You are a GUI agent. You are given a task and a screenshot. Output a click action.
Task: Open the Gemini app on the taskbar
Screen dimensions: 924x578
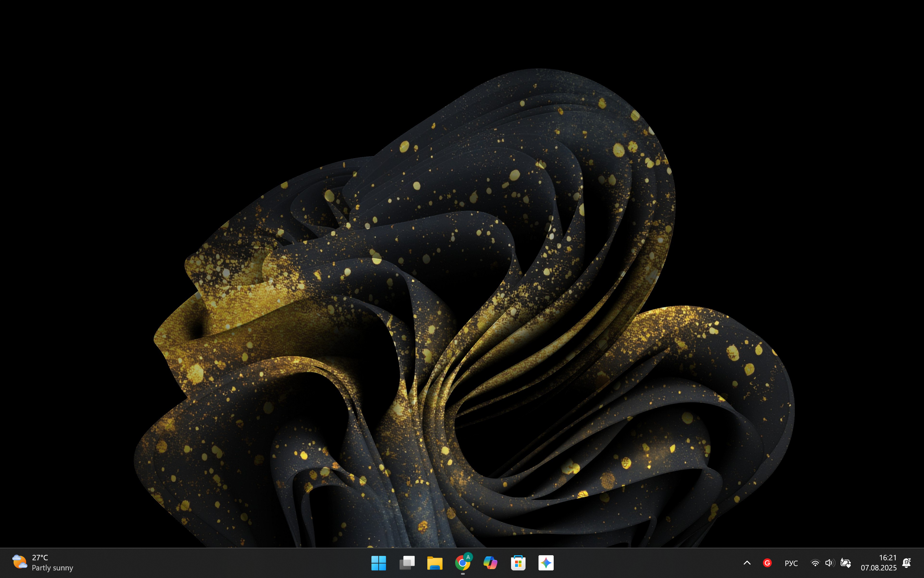click(546, 563)
